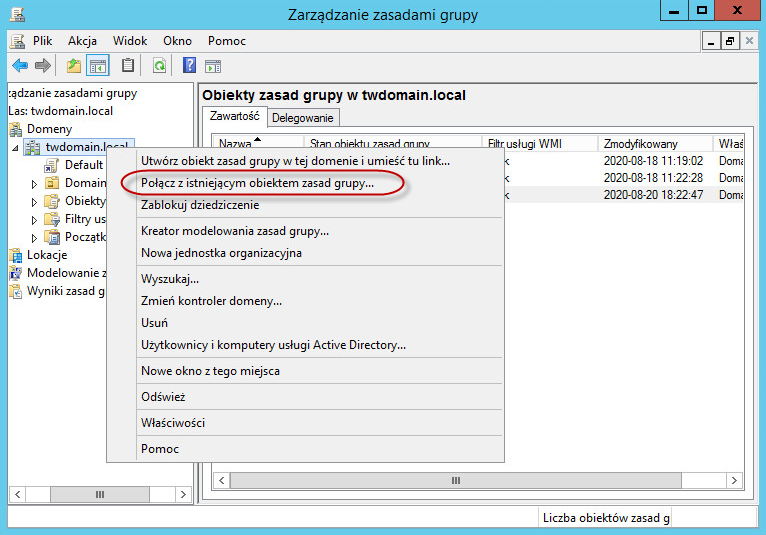This screenshot has width=766, height=535.
Task: Select 'Nowa jednostka organizacyjna' menu entry
Action: pos(221,253)
